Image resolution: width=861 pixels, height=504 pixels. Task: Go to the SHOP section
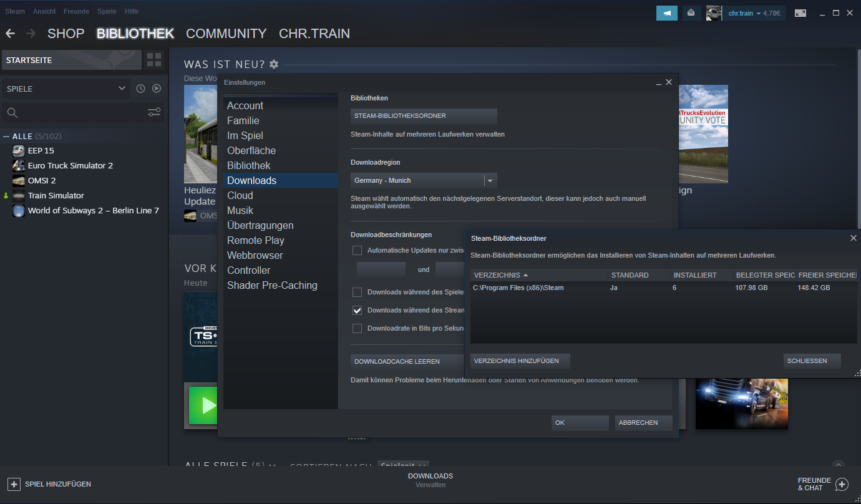point(66,34)
